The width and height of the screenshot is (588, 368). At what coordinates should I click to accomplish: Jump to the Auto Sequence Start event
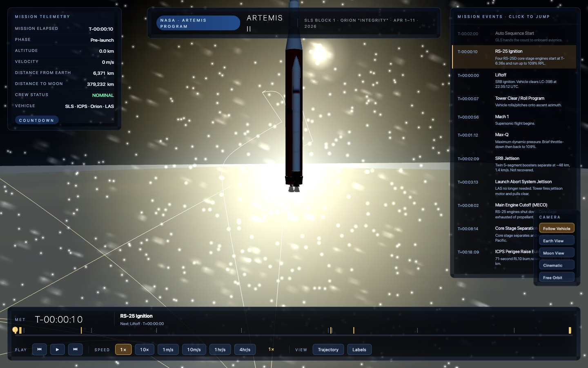514,36
